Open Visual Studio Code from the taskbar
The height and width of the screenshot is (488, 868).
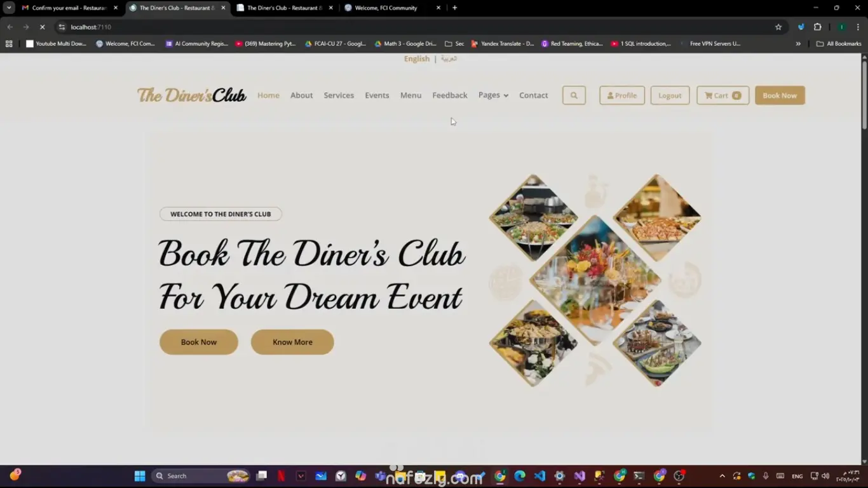539,476
